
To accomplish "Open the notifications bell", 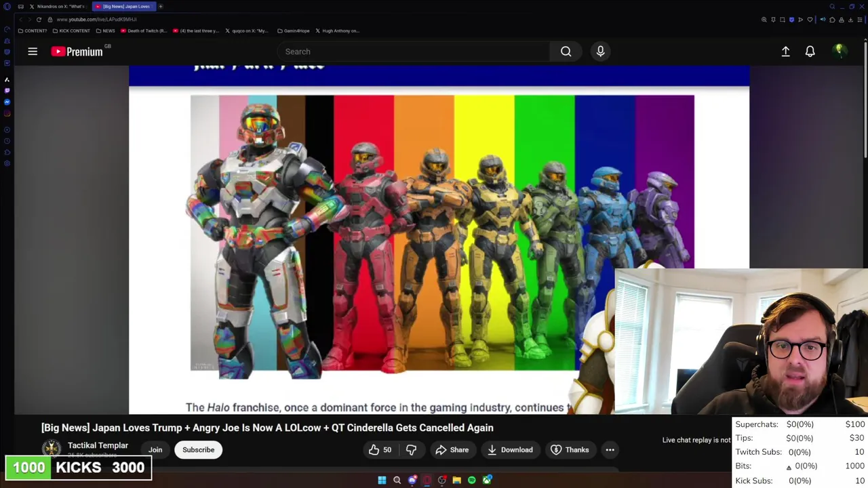I will tap(810, 52).
